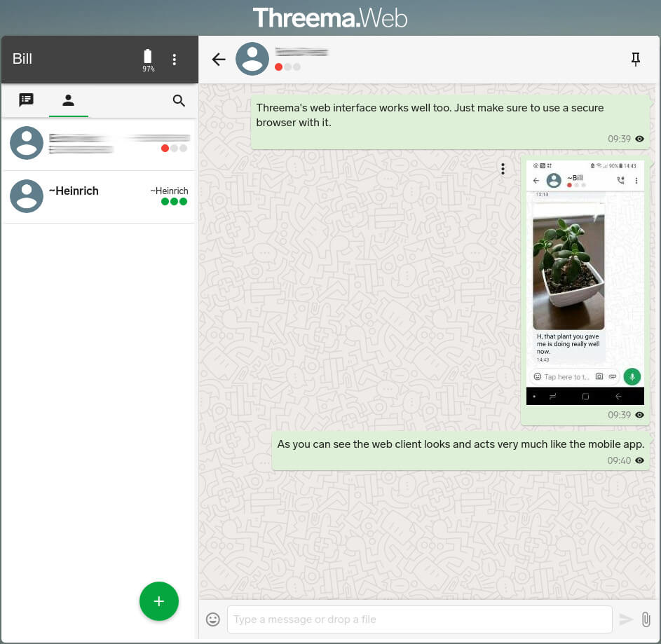Click the 'Threema's web interface works well' message
This screenshot has height=644, width=661.
pyautogui.click(x=450, y=122)
